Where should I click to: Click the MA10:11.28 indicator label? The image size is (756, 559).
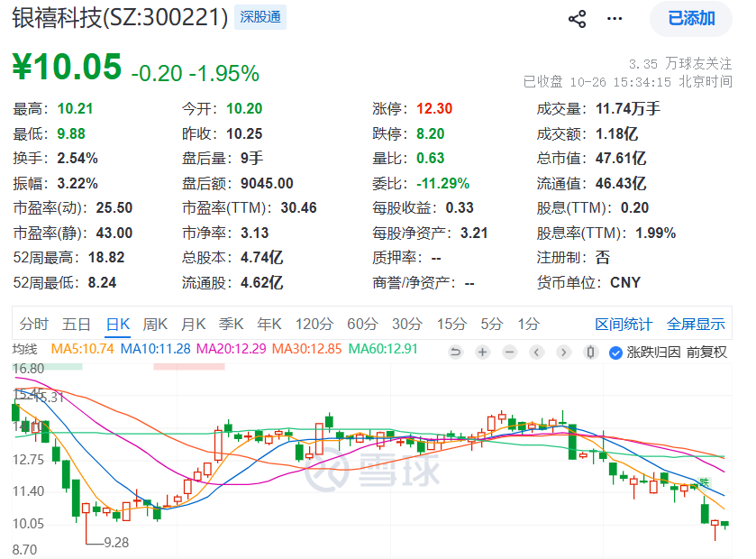(x=155, y=349)
